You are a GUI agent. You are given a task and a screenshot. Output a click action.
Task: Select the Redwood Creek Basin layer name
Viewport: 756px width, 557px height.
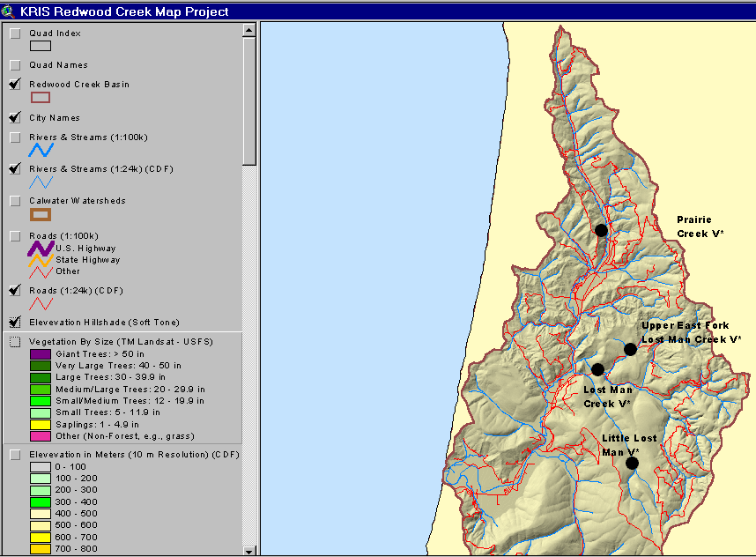(x=79, y=85)
